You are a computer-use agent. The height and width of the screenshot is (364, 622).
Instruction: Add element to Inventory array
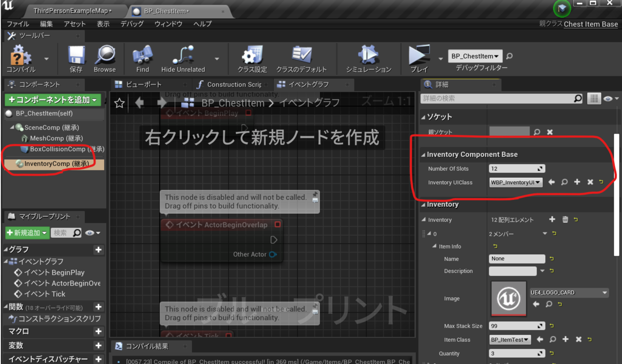(x=552, y=220)
